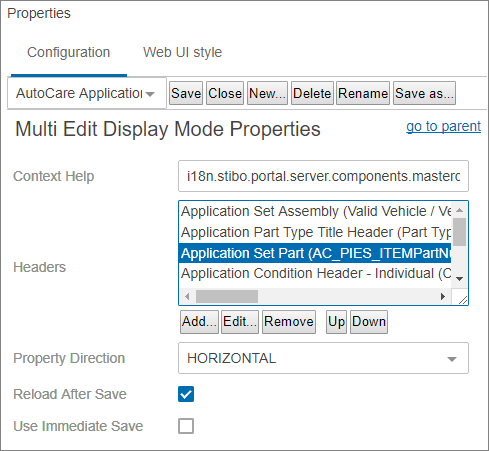
Task: Click the horizontal scrollbar right arrow
Action: [x=443, y=296]
